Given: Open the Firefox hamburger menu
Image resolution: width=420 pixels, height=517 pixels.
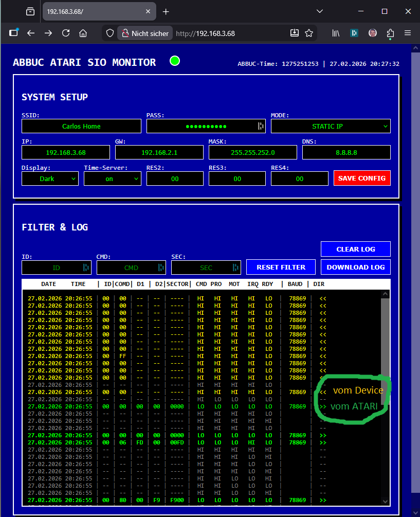Looking at the screenshot, I should (408, 33).
